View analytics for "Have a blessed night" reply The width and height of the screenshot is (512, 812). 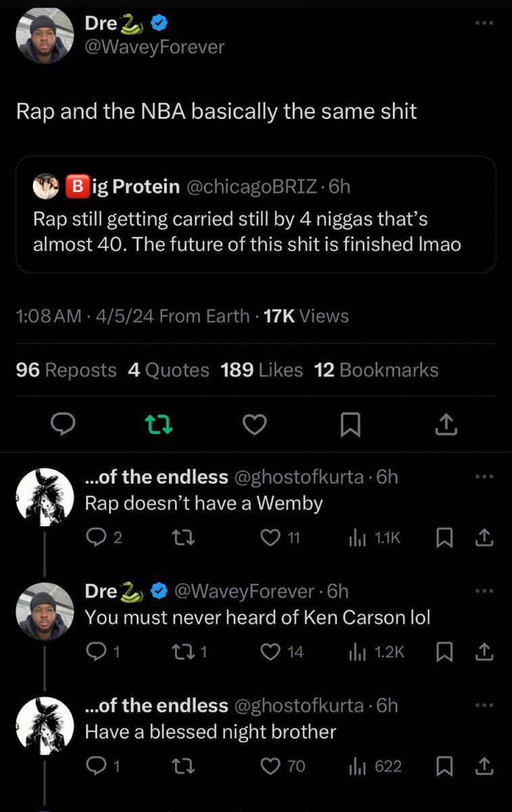(375, 766)
